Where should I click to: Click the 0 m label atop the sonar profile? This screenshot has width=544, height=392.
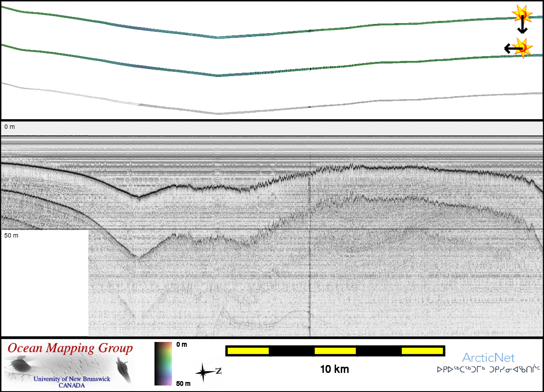(10, 127)
